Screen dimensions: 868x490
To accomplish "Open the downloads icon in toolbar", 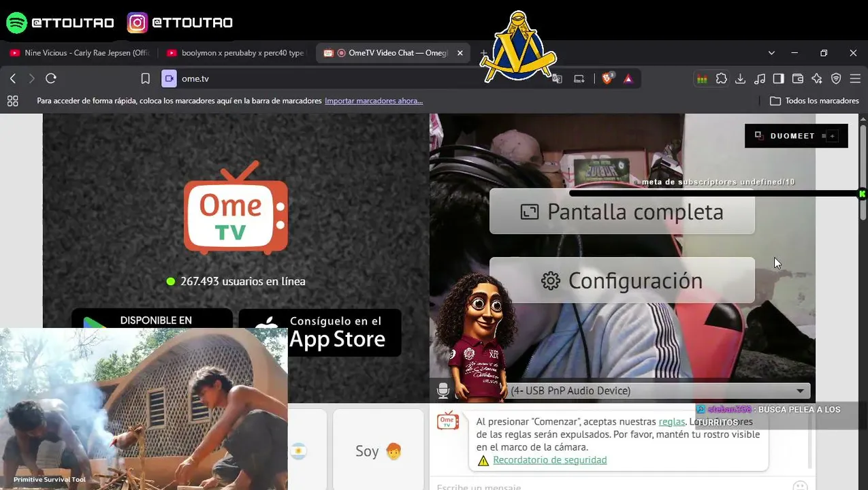I will click(741, 79).
